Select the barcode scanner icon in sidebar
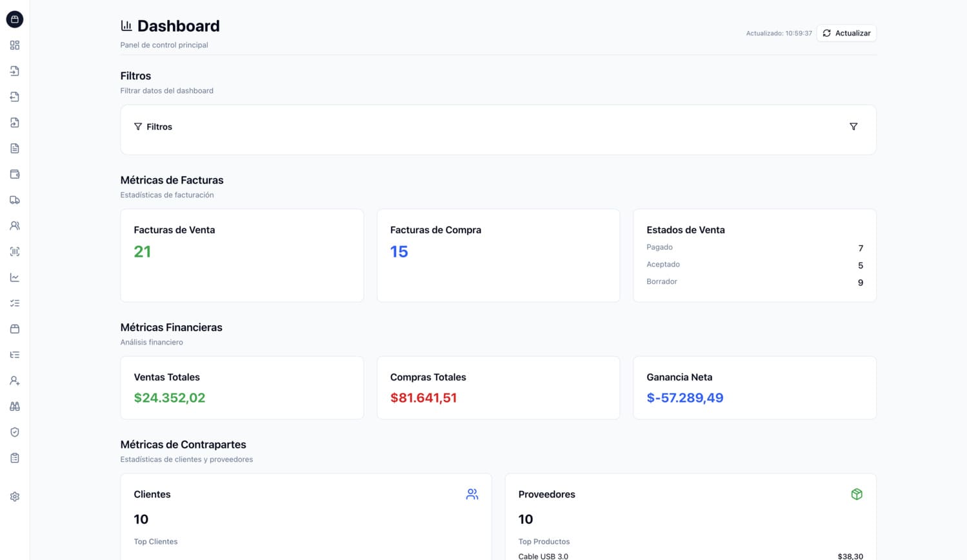Screen dimensions: 967x560 (15, 252)
